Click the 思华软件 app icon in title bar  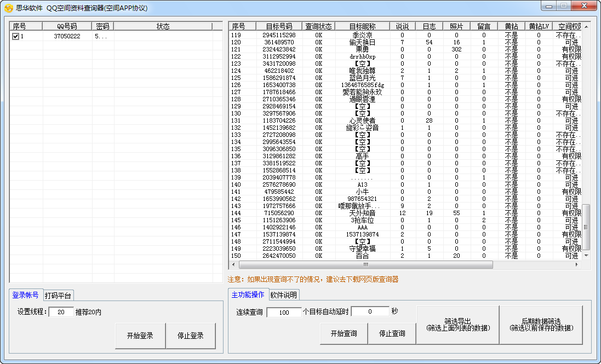tap(8, 8)
